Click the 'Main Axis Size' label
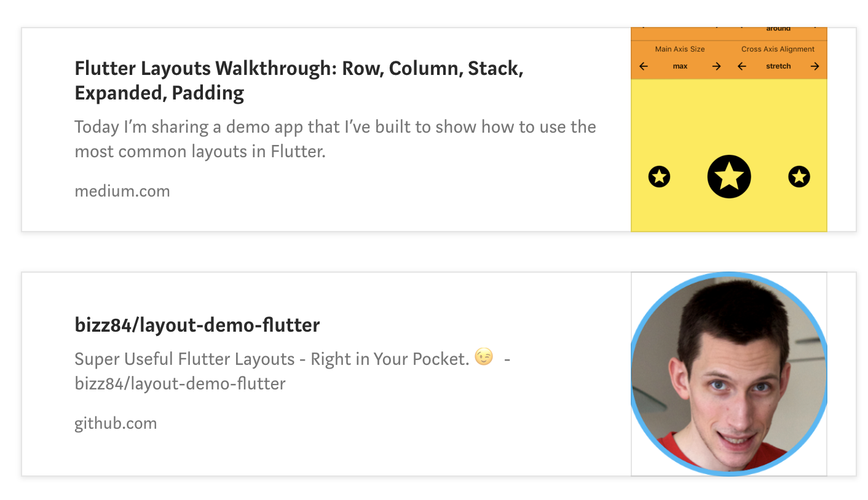The height and width of the screenshot is (500, 868). (x=680, y=49)
